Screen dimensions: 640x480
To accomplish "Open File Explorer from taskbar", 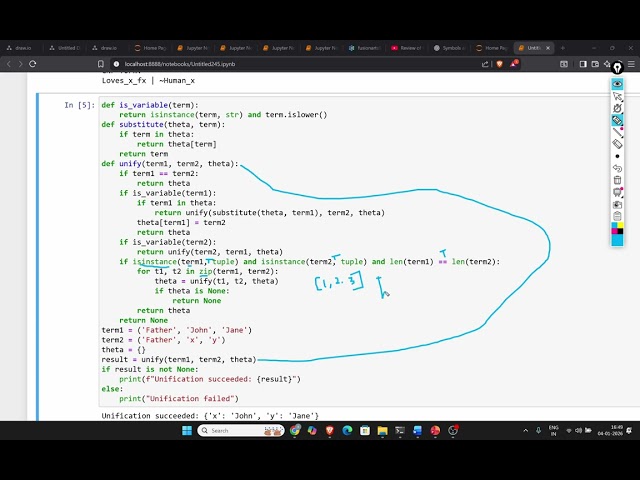I will [382, 431].
